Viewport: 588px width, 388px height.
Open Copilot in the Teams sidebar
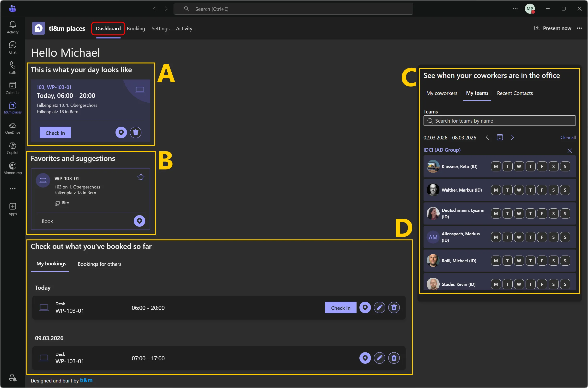point(13,149)
